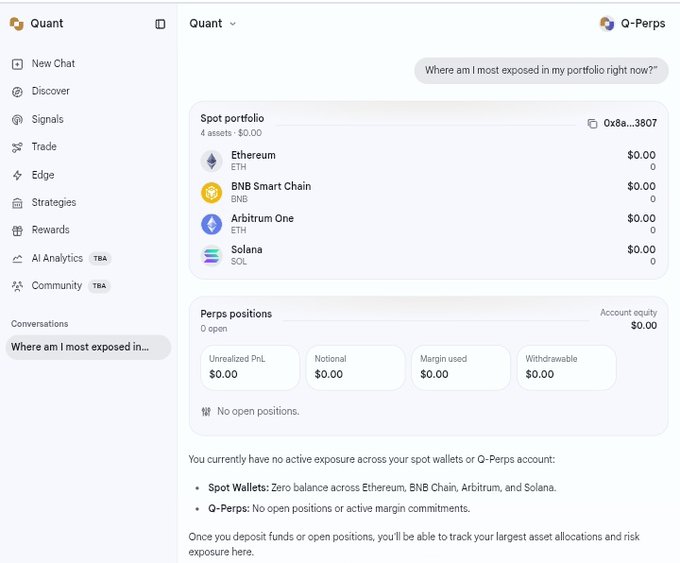
Task: Click the Margin used card
Action: click(461, 367)
